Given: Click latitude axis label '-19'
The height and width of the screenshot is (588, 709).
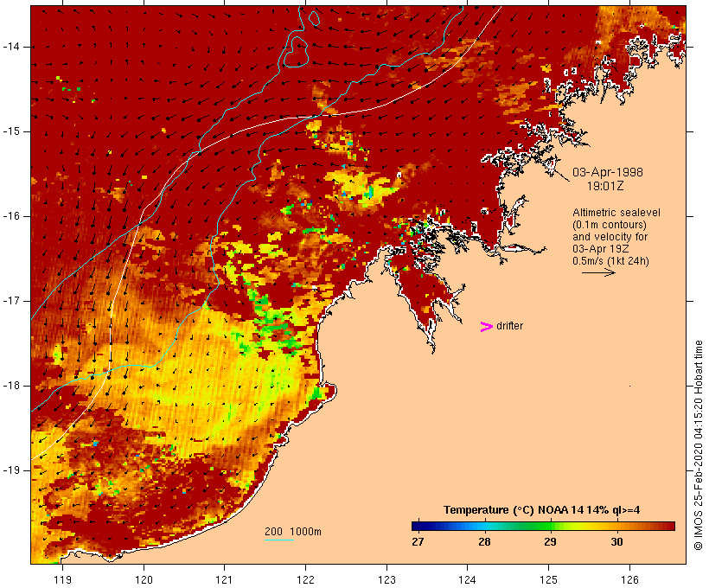Looking at the screenshot, I should [11, 470].
